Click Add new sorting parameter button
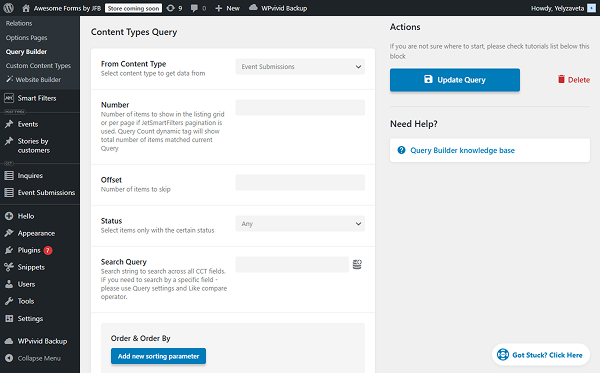The image size is (600, 373). [x=158, y=356]
